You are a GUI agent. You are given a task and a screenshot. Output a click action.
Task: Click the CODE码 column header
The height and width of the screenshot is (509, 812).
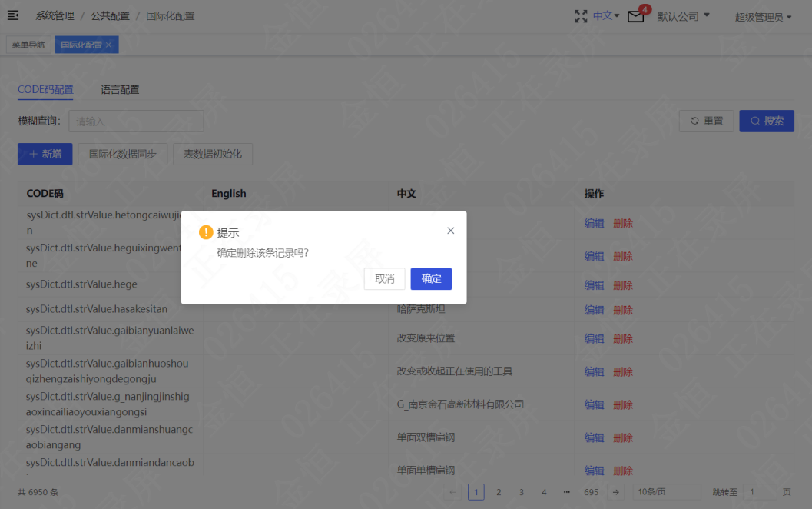coord(45,193)
